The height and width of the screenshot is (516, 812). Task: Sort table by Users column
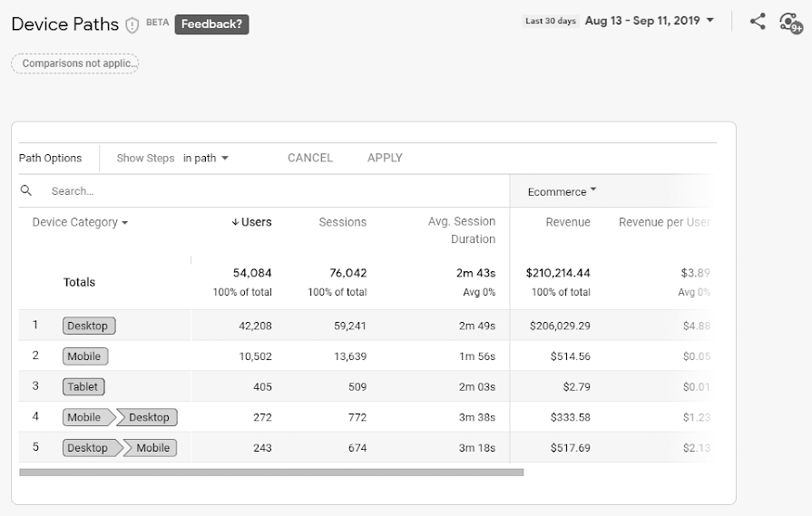pos(251,222)
